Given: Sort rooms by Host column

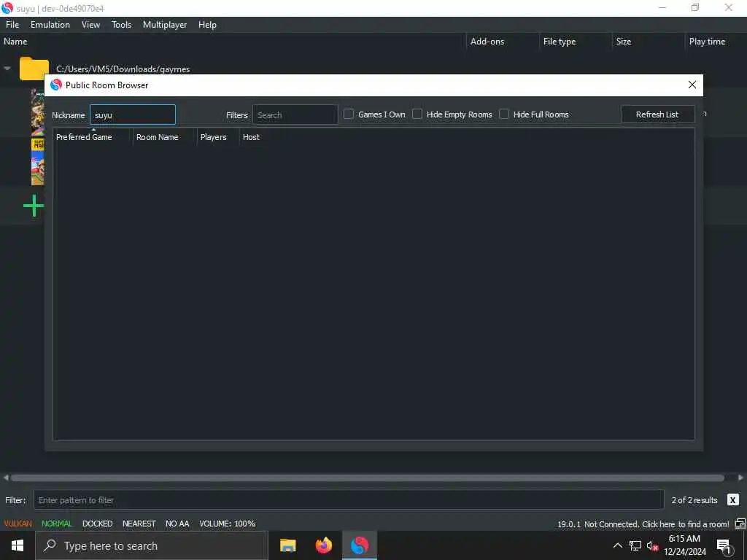Looking at the screenshot, I should (251, 137).
